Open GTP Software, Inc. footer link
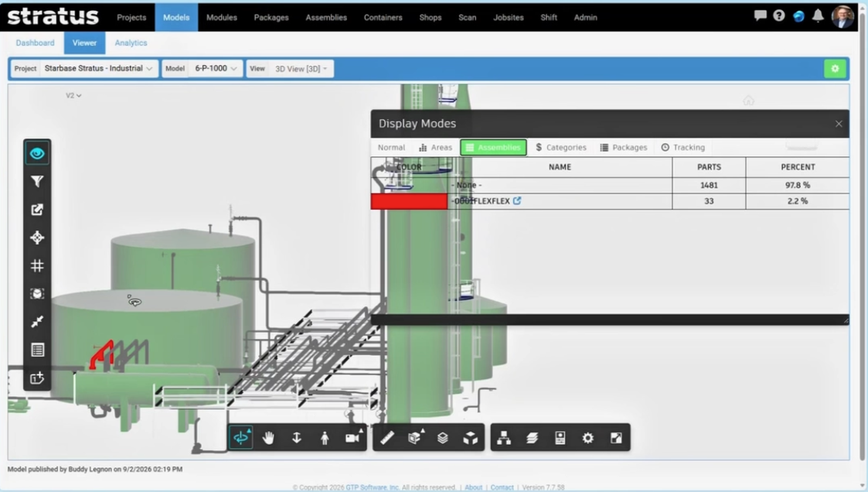868x492 pixels. (373, 487)
